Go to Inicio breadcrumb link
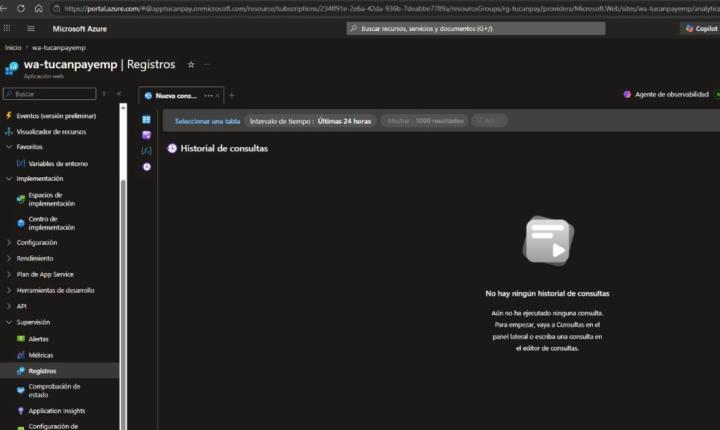This screenshot has height=430, width=720. click(x=13, y=48)
